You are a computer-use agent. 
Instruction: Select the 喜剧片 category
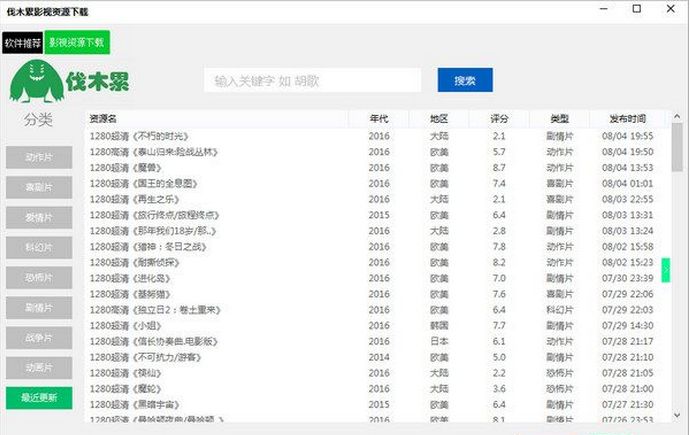pos(39,187)
